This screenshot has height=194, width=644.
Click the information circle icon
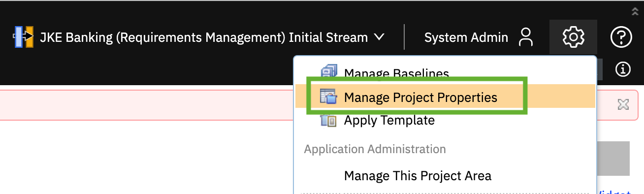tap(623, 69)
